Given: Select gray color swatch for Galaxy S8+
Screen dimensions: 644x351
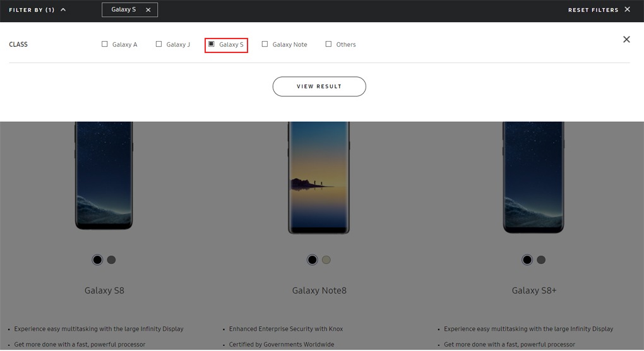Looking at the screenshot, I should 541,260.
